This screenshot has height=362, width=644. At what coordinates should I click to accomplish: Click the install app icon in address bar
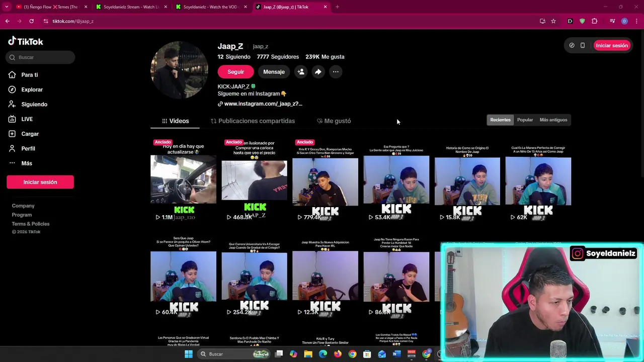542,21
